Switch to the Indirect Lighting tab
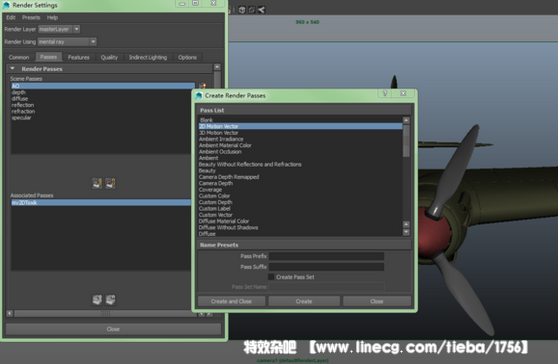Viewport: 558px width, 364px height. coord(148,57)
